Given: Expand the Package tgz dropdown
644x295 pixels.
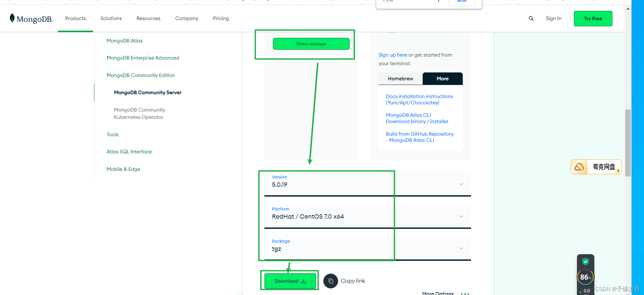Looking at the screenshot, I should coord(368,248).
